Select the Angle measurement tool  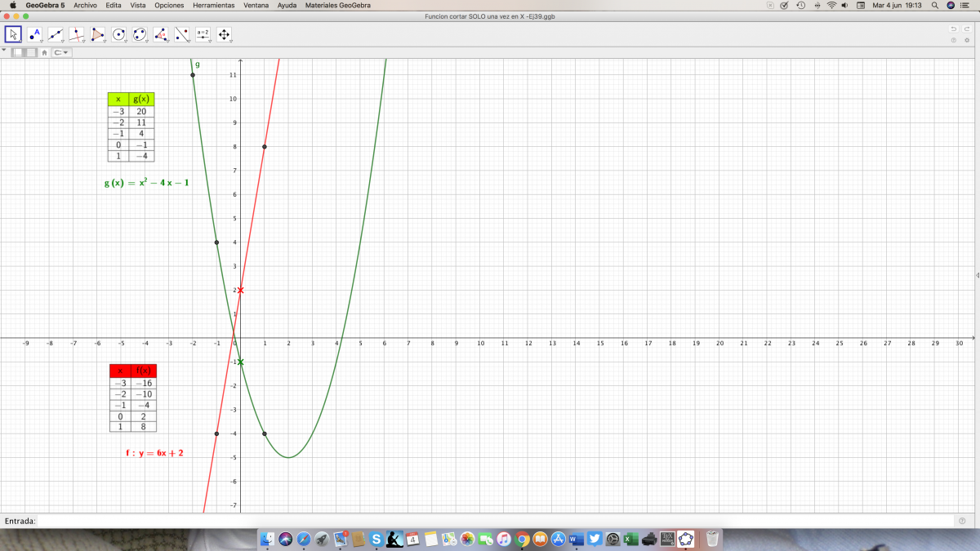tap(161, 34)
